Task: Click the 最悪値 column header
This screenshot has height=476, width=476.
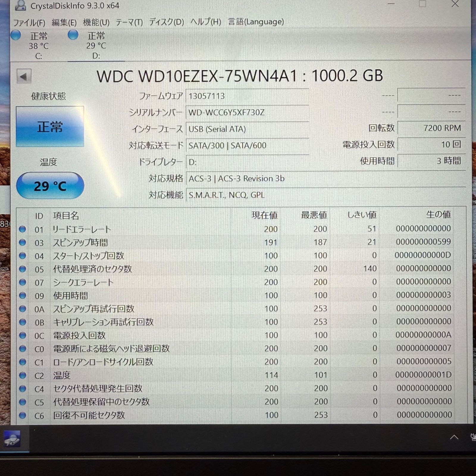Action: [314, 215]
